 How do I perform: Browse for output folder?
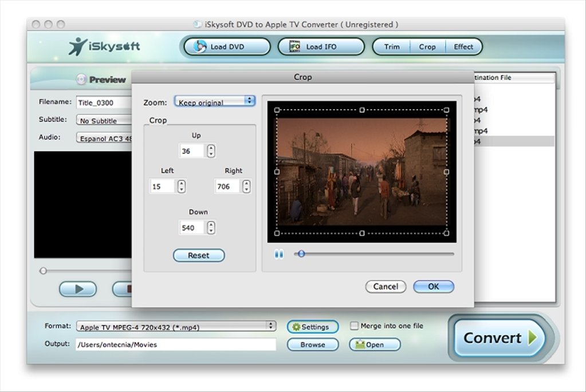[x=312, y=344]
